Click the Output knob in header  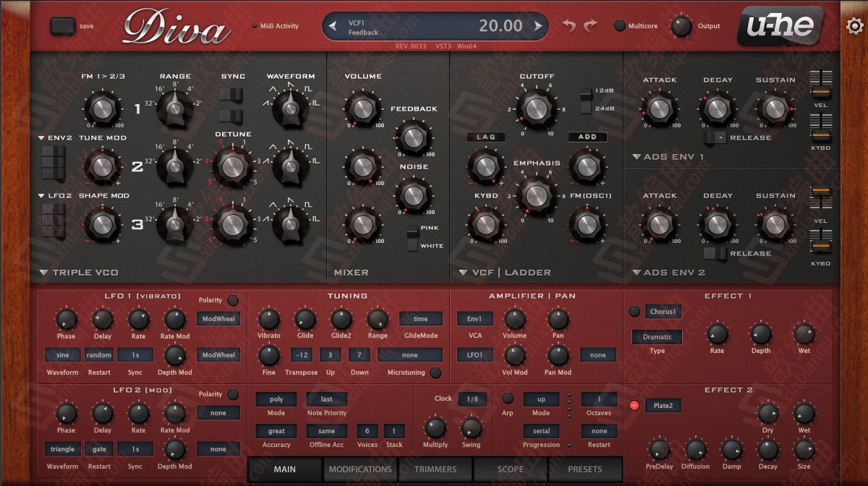click(x=681, y=27)
